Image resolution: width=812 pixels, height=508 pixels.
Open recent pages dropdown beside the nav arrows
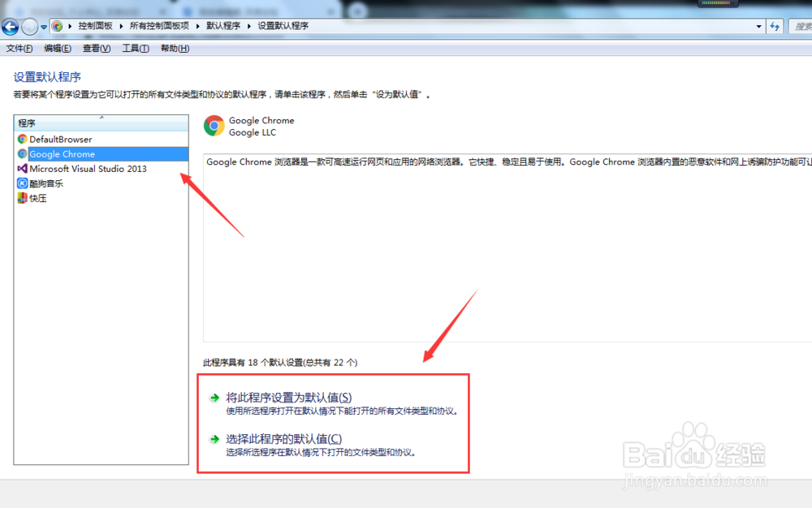click(x=44, y=27)
